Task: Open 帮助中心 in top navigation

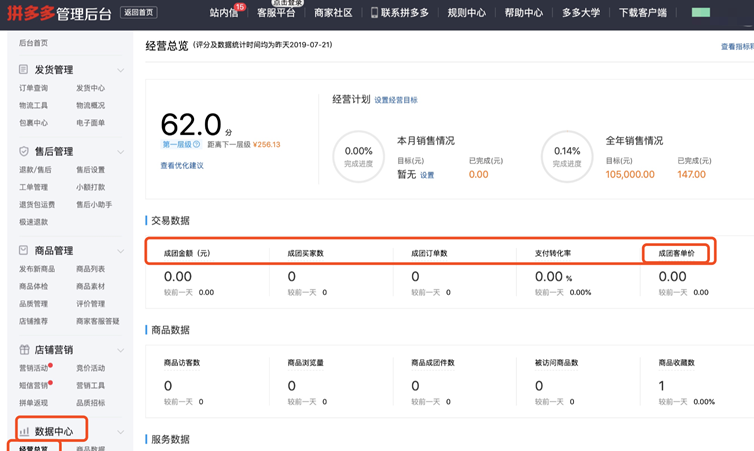Action: pos(524,13)
